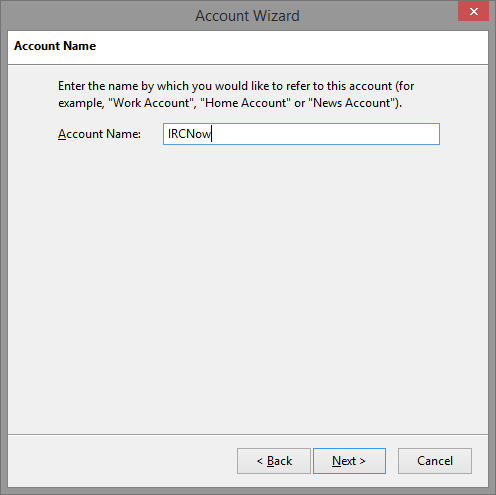Screen dimensions: 496x495
Task: Click the button bar area left of Back
Action: pos(122,461)
